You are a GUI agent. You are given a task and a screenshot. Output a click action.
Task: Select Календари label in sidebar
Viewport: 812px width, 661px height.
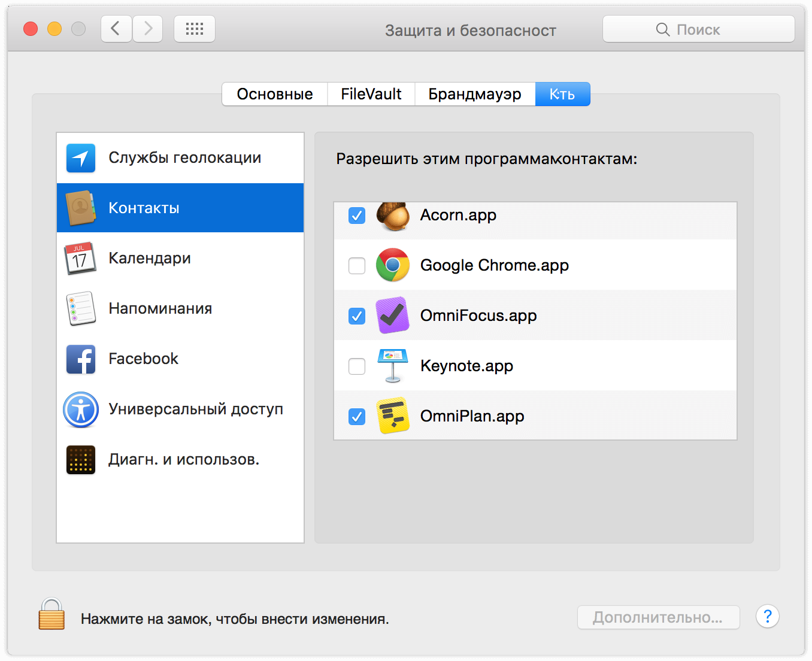[x=150, y=259]
